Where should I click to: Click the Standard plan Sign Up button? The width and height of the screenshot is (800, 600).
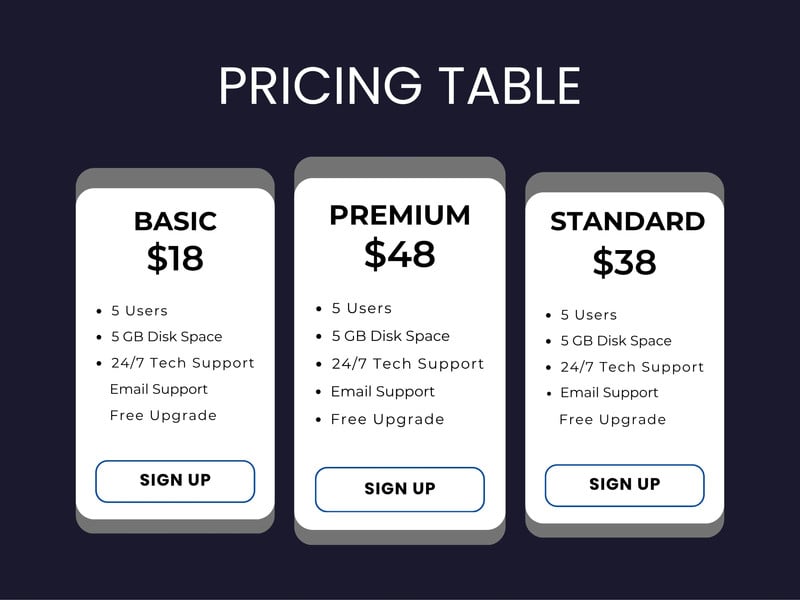(624, 485)
